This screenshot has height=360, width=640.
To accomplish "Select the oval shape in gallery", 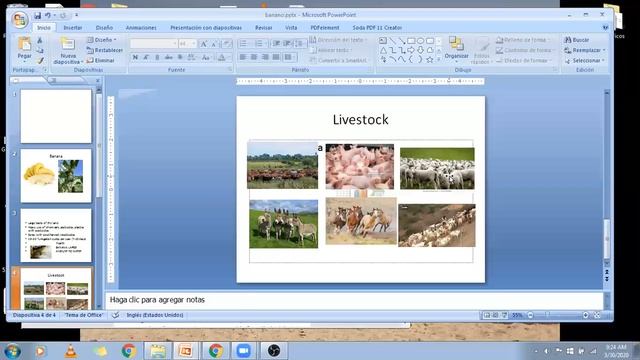I will pyautogui.click(x=420, y=41).
